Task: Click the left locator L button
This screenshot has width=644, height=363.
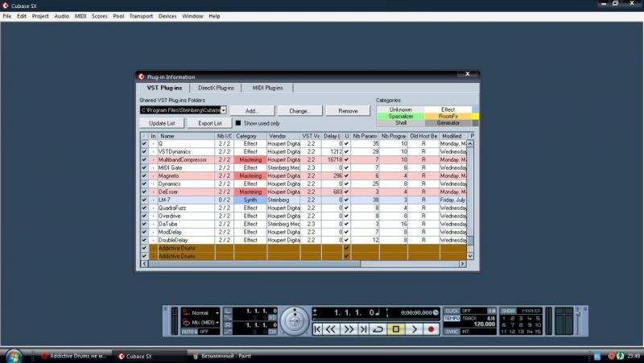Action: tap(228, 311)
